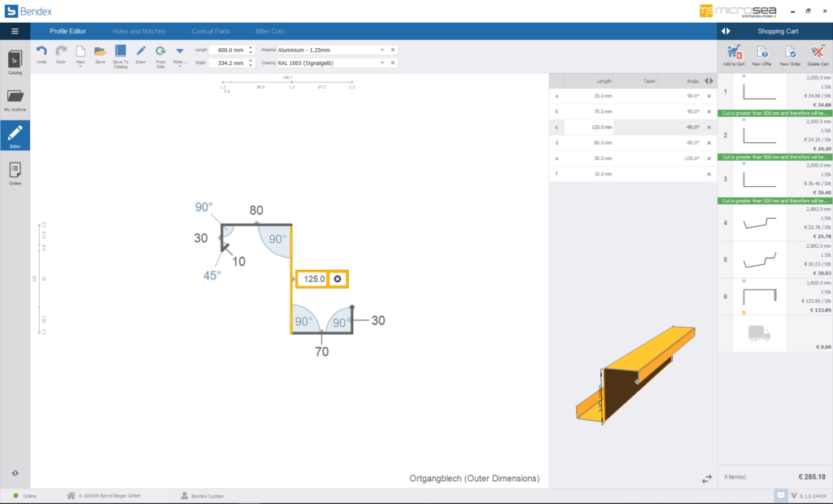Click the New Order button
Image resolution: width=833 pixels, height=504 pixels.
click(790, 51)
